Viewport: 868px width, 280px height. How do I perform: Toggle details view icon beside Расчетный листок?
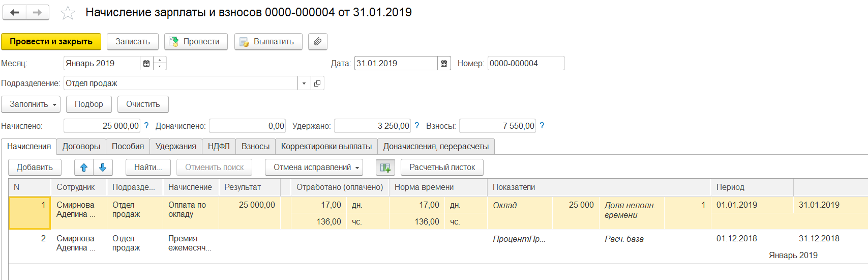[385, 167]
